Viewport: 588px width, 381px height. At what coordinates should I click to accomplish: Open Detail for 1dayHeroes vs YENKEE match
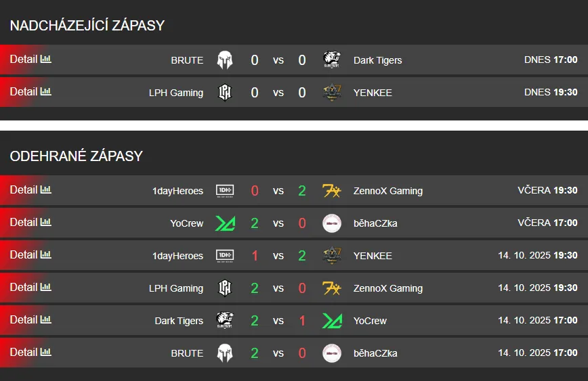pos(24,255)
